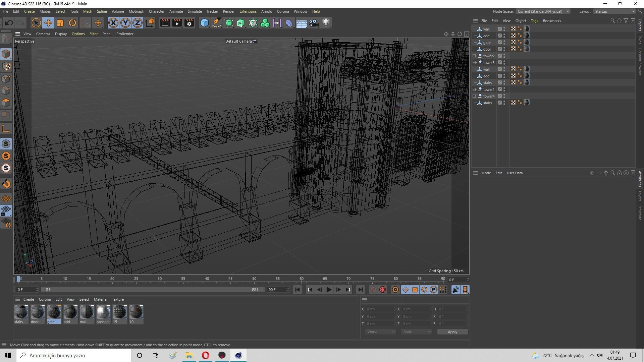
Task: Select the Rotate tool
Action: click(x=72, y=23)
